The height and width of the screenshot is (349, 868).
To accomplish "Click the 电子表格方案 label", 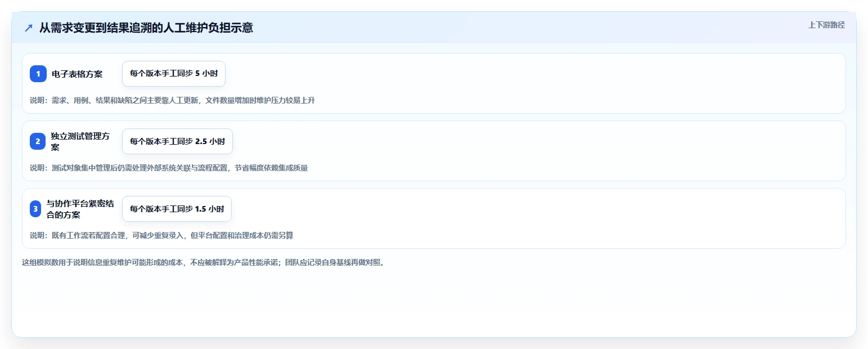I will pos(77,74).
